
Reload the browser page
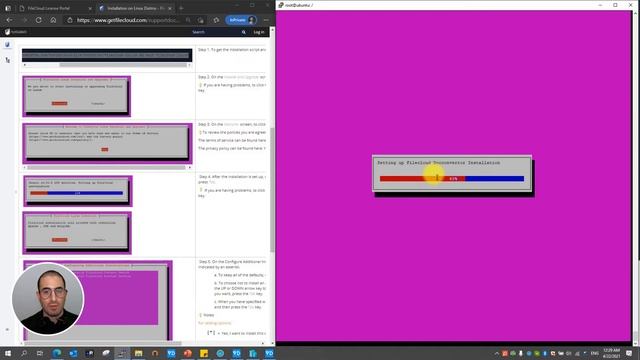click(x=38, y=20)
